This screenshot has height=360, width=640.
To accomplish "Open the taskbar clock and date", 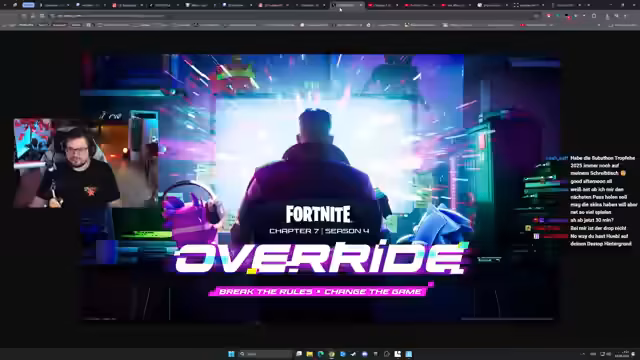I will [x=622, y=354].
